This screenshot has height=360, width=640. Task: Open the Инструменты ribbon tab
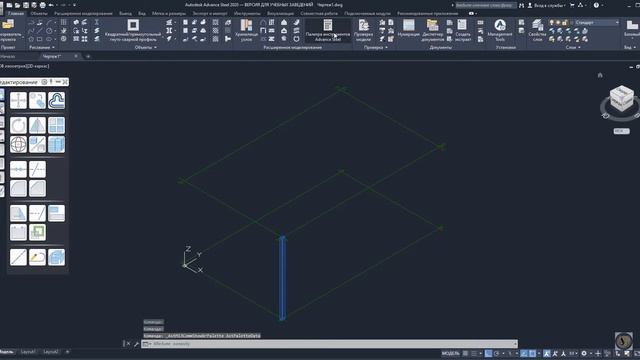point(247,13)
